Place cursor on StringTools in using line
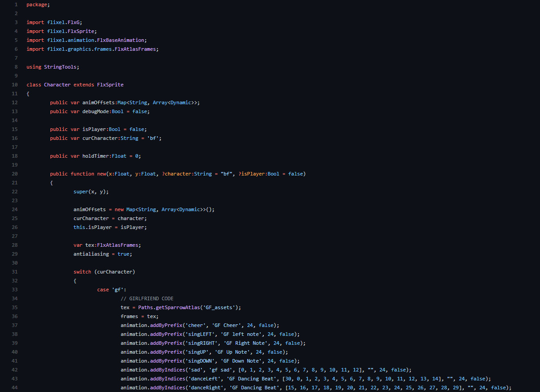 [x=61, y=67]
